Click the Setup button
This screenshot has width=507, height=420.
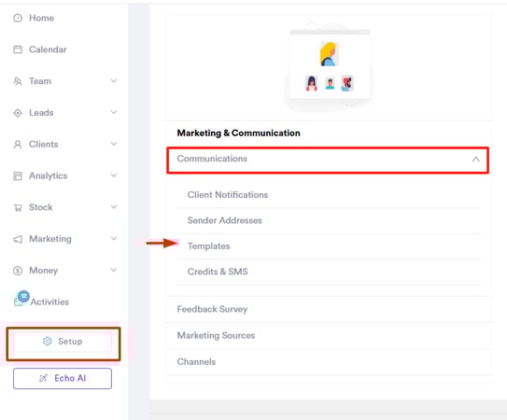(x=63, y=342)
